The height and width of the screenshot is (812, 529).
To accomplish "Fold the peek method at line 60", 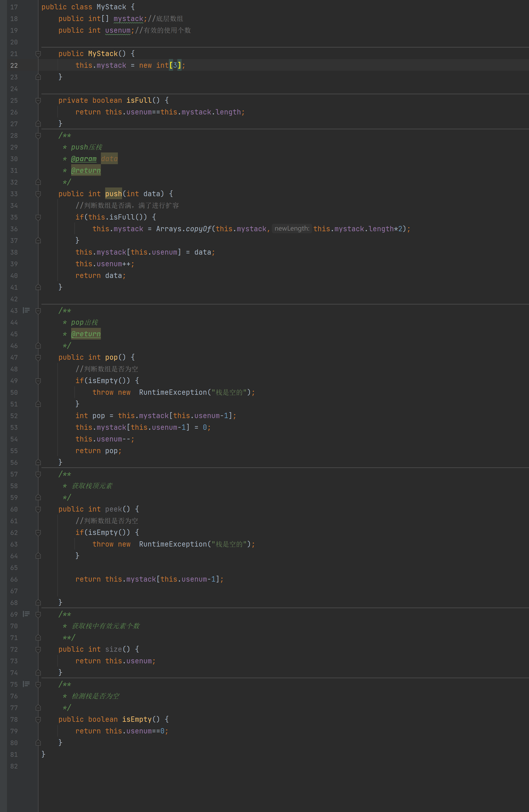I will [38, 509].
